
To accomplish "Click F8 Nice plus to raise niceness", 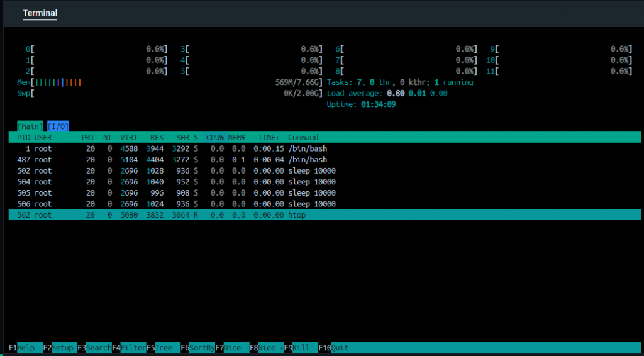I will 267,348.
